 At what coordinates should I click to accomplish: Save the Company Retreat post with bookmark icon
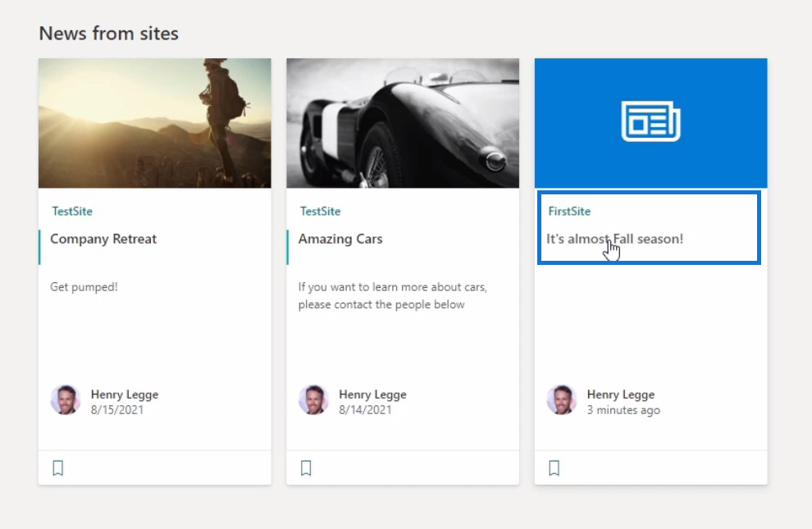click(58, 468)
